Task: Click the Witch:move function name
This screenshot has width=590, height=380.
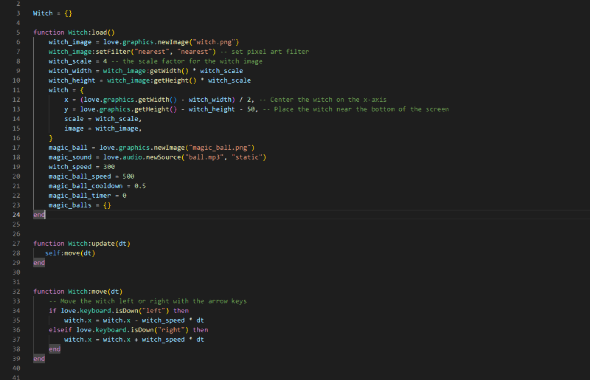Action: pos(87,292)
